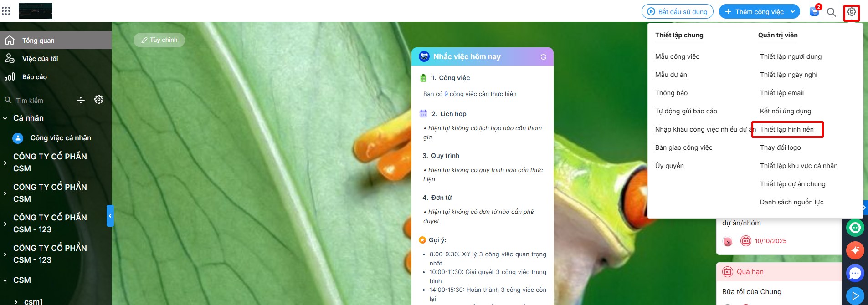Open the blue chat bubble floating icon
Screen dimensions: 868x305
coord(855,273)
